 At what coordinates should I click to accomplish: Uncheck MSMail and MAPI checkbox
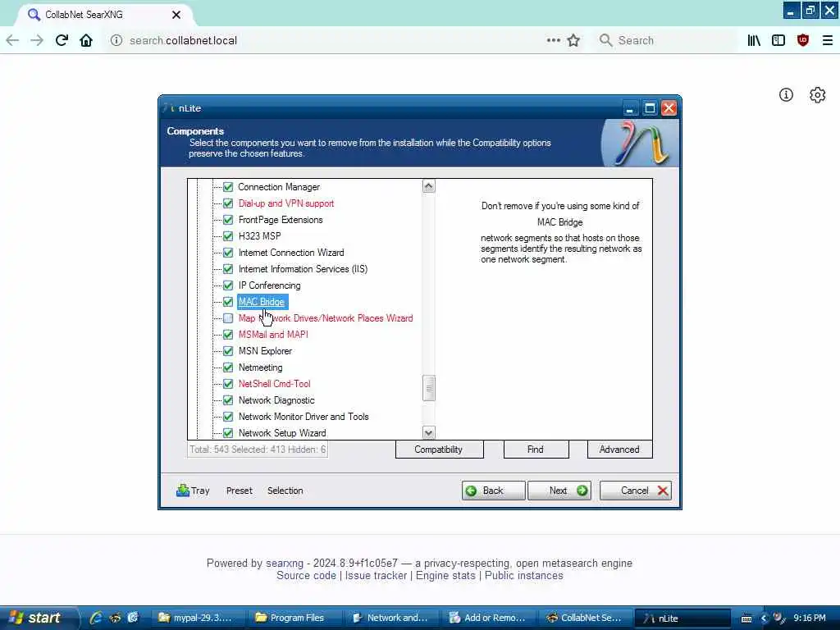(x=228, y=335)
